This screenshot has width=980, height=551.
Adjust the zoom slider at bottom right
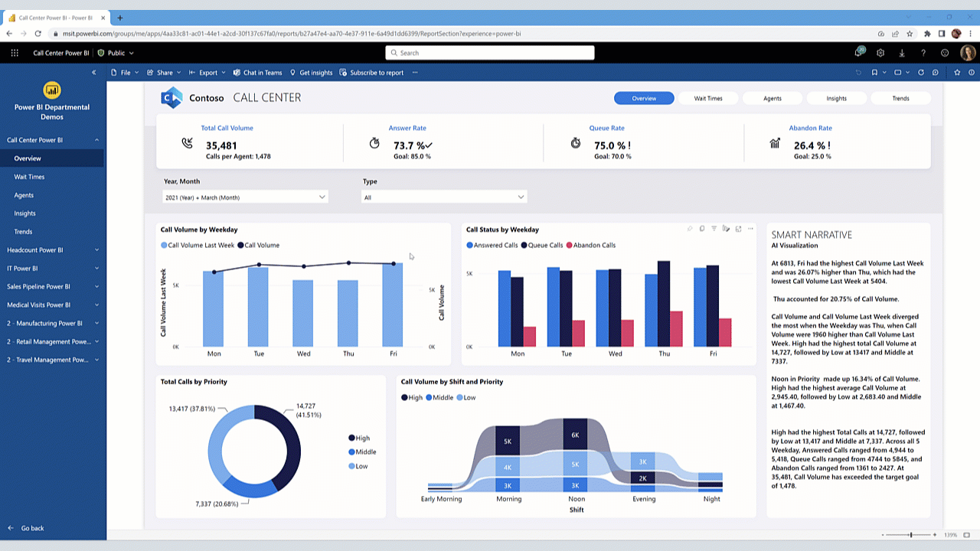point(910,535)
